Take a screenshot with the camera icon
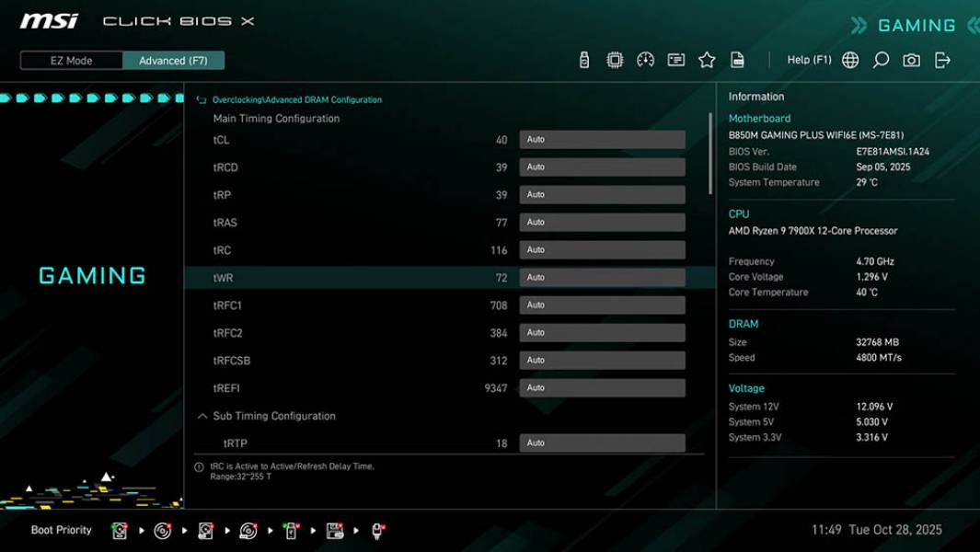Viewport: 980px width, 552px height. pos(909,59)
